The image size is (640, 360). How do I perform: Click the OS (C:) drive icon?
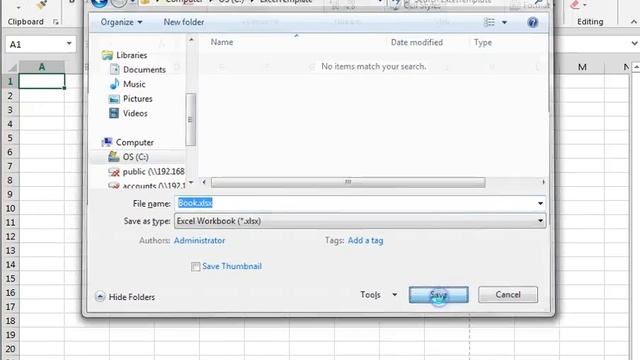pos(113,156)
